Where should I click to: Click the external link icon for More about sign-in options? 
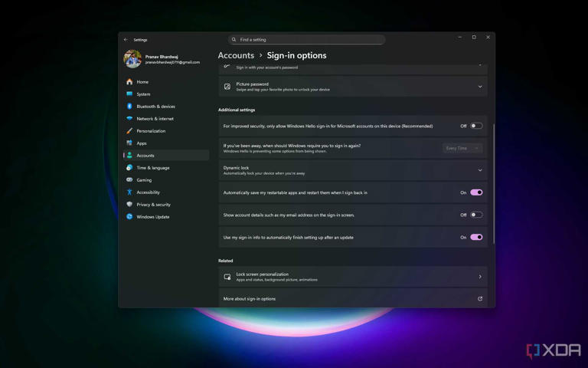480,299
